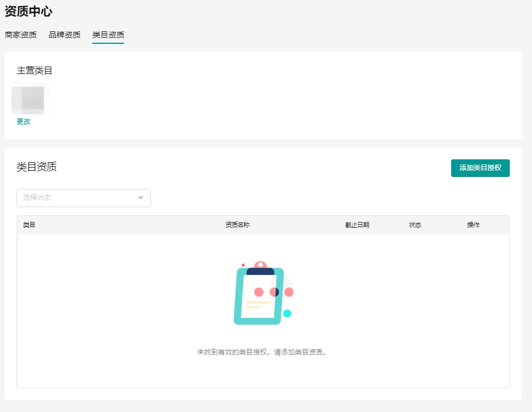Click the 状态 column header
The image size is (532, 412).
tap(415, 225)
